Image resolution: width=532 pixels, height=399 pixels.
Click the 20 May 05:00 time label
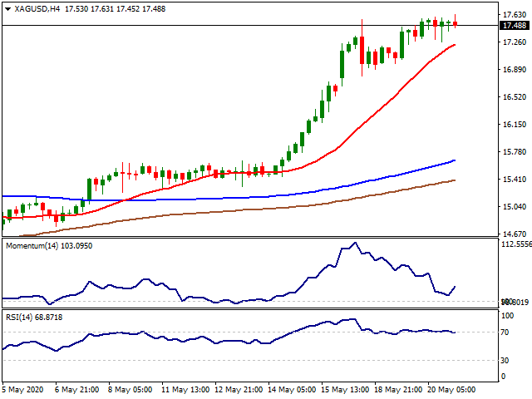click(451, 390)
